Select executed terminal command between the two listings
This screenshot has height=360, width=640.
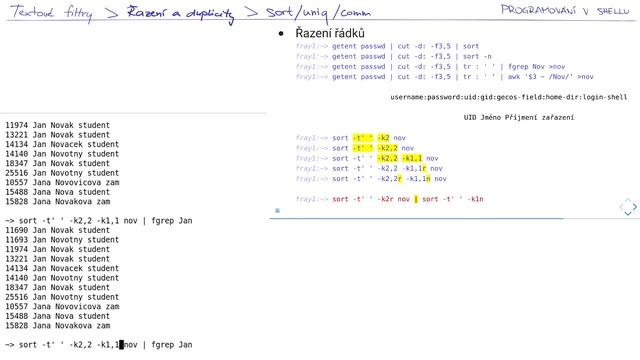click(99, 221)
